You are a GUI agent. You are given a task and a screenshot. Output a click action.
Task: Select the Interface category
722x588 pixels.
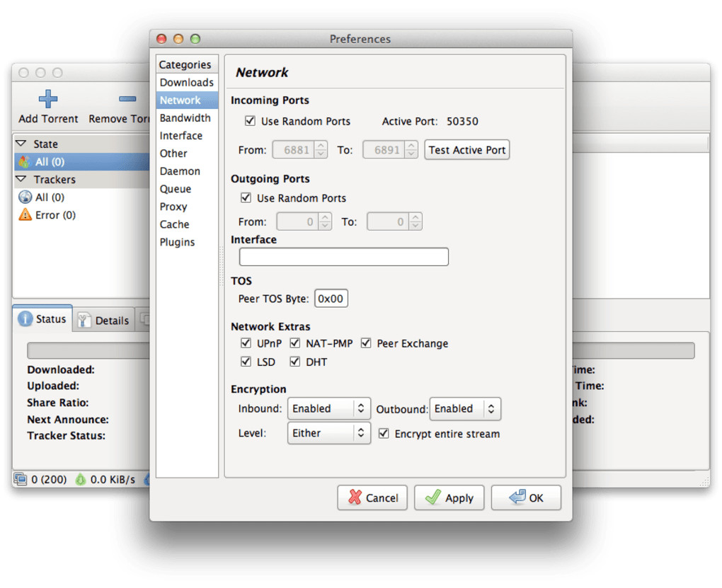[187, 135]
